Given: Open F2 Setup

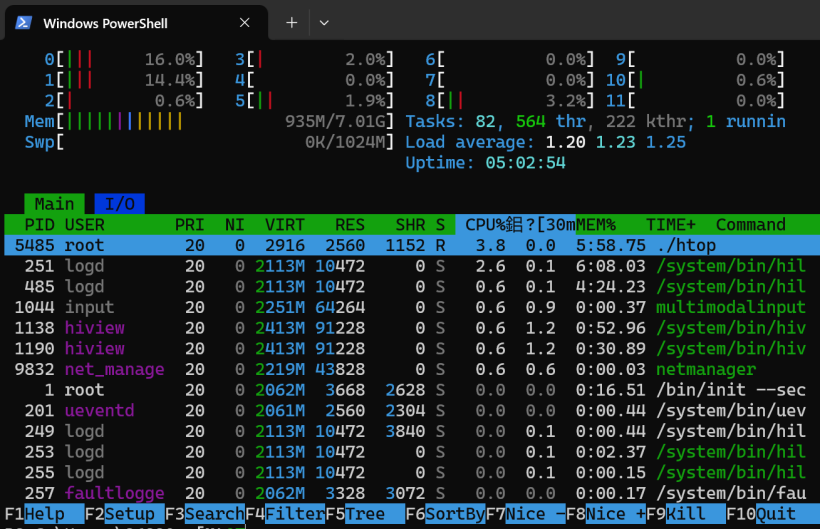Looking at the screenshot, I should (x=124, y=514).
